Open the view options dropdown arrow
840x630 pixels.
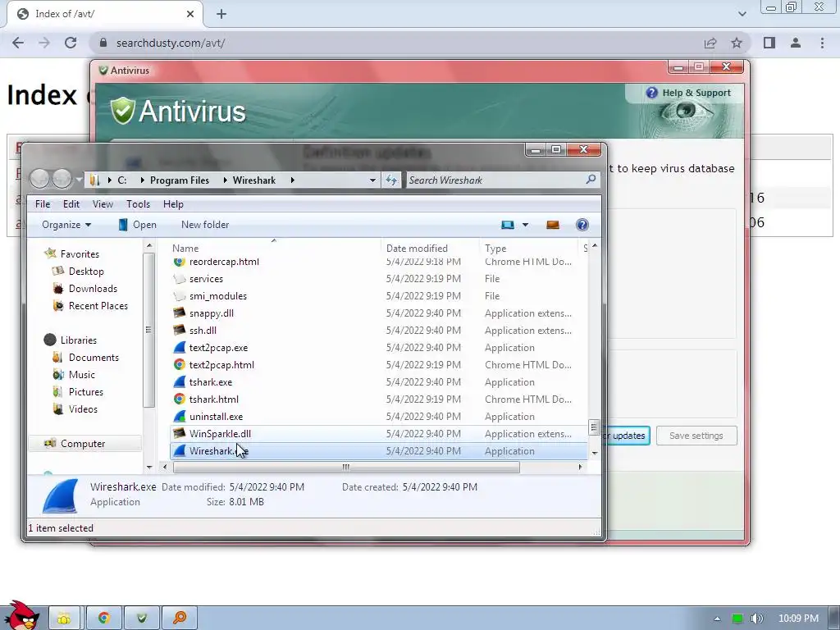pos(526,225)
